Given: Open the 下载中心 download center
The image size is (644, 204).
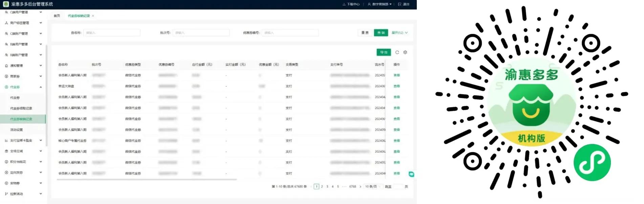Looking at the screenshot, I should click(x=351, y=4).
